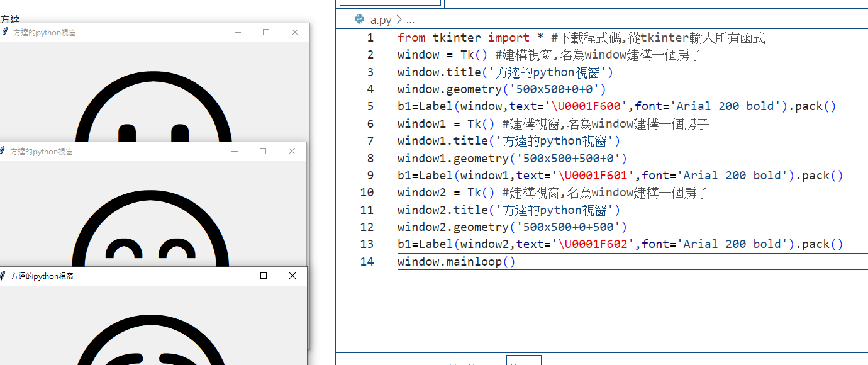Viewport: 868px width, 365px height.
Task: Click 'window.mainloop()' on line 14
Action: (457, 261)
